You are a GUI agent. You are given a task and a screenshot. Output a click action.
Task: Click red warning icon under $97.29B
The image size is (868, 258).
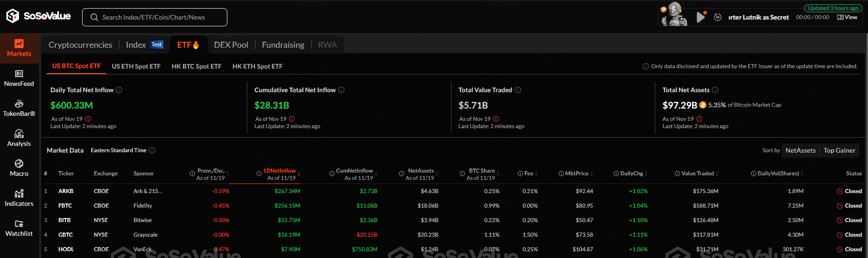tap(699, 119)
